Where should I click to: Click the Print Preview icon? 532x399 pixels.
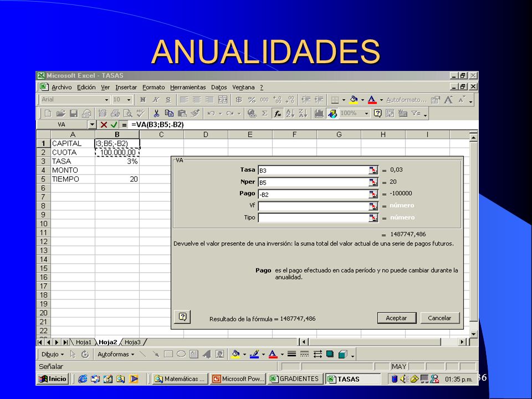pos(128,113)
